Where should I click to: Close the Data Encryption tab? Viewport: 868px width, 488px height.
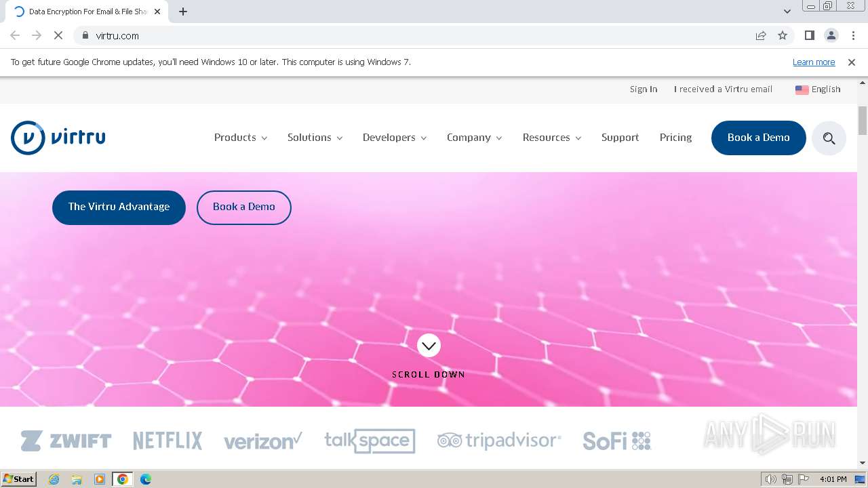coord(157,12)
